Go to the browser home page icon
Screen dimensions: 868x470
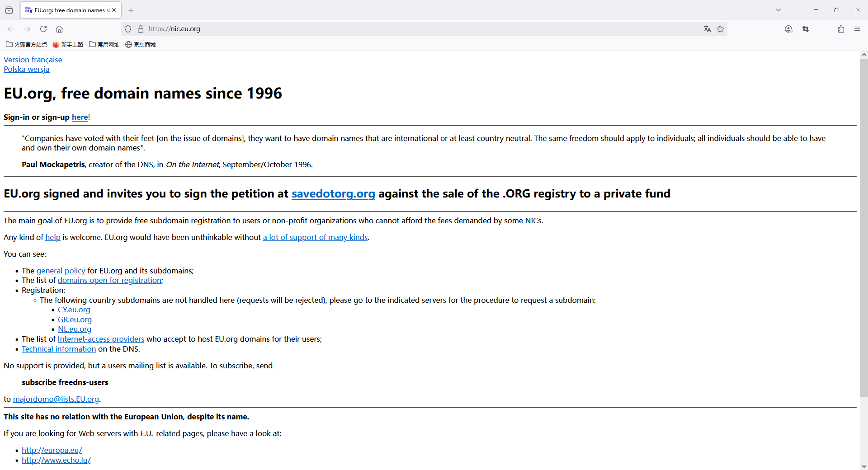click(x=59, y=29)
